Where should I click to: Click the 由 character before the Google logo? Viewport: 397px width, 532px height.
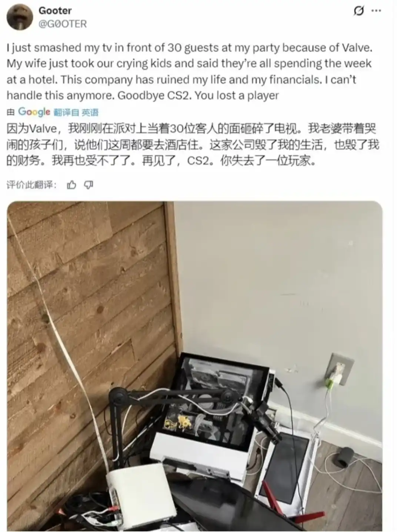[x=11, y=112]
